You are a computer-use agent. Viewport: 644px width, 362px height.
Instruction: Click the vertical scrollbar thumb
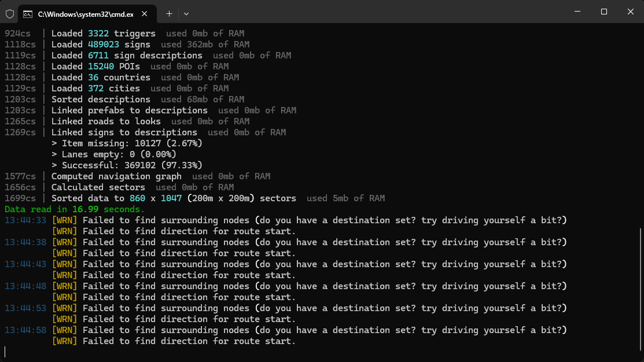[640, 289]
